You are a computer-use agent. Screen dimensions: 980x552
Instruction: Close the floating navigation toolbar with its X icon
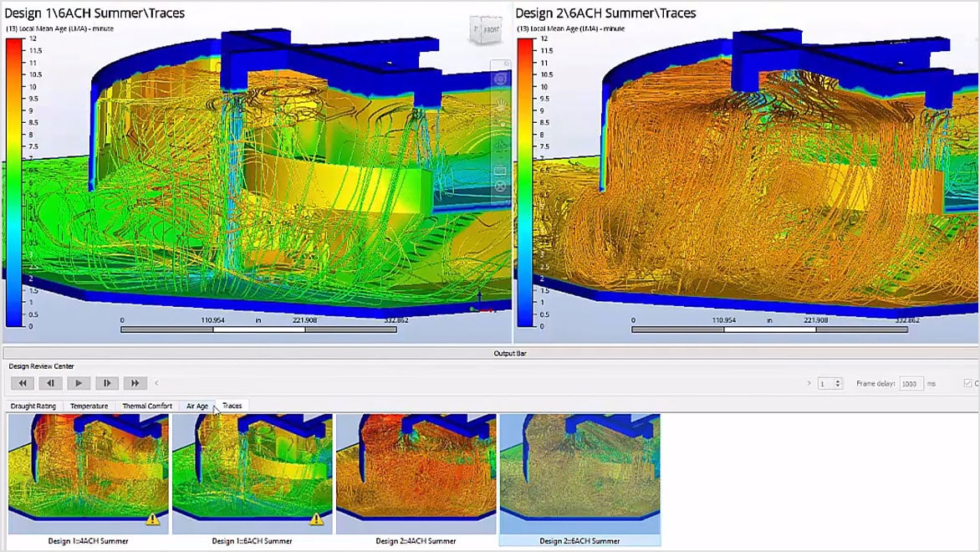pyautogui.click(x=499, y=186)
